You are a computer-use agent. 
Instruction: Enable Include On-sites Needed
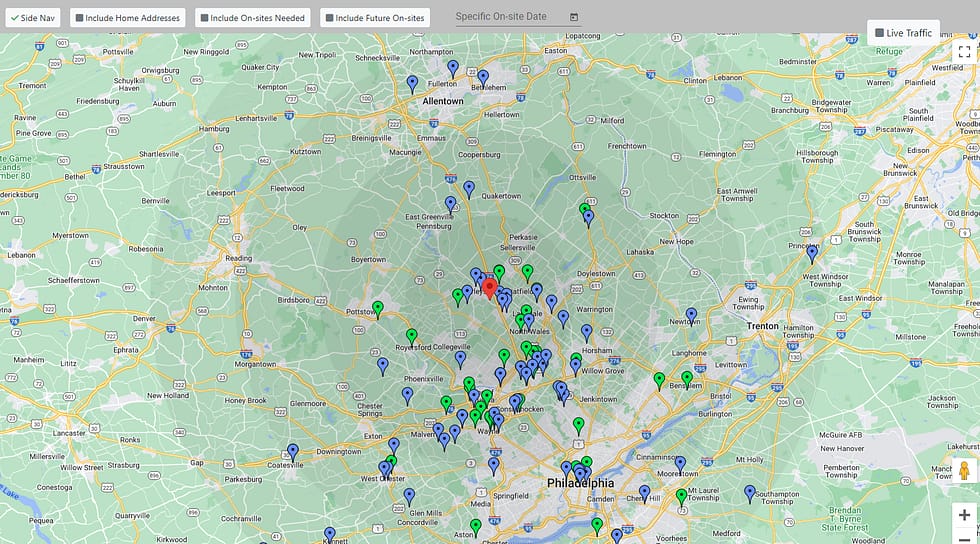click(x=252, y=18)
